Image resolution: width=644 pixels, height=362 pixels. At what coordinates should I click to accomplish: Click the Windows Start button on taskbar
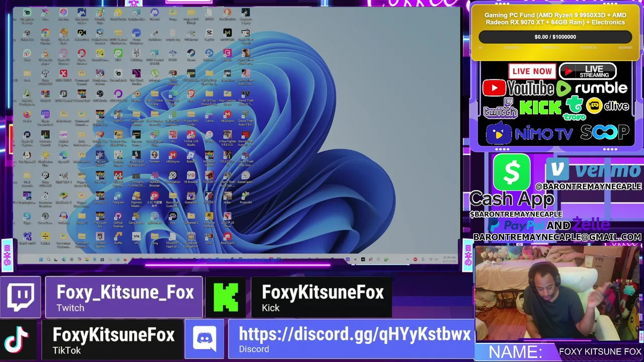41,259
